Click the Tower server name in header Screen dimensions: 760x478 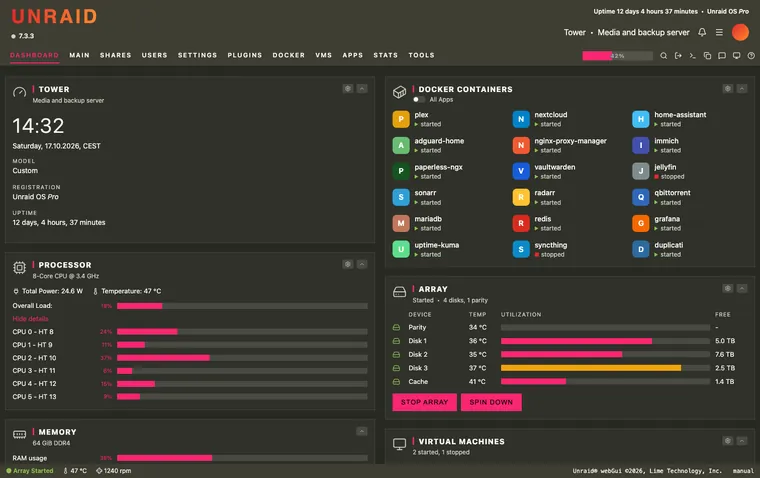pyautogui.click(x=574, y=32)
